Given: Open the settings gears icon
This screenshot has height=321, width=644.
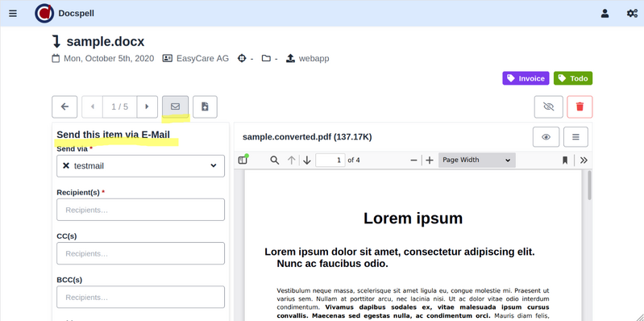Looking at the screenshot, I should (x=632, y=14).
